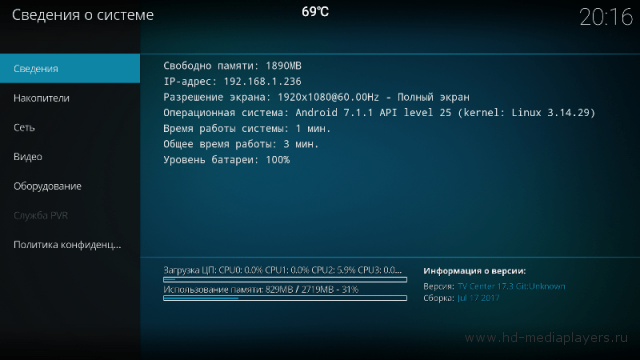Screen dimensions: 640x360
Task: Click the 69°C temperature indicator
Action: 315,12
